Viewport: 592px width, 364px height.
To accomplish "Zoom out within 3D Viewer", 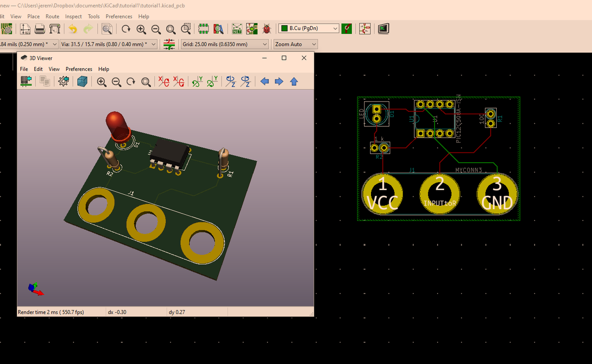I will pyautogui.click(x=116, y=82).
